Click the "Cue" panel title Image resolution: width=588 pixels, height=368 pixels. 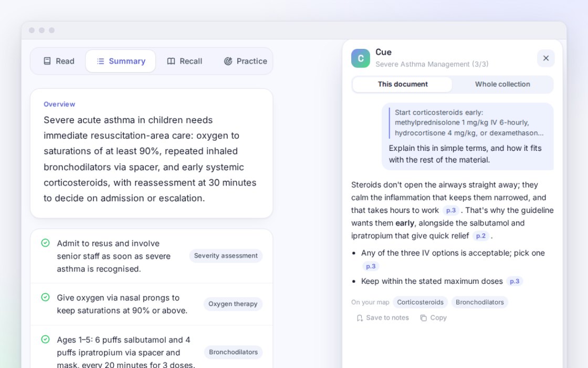tap(383, 52)
